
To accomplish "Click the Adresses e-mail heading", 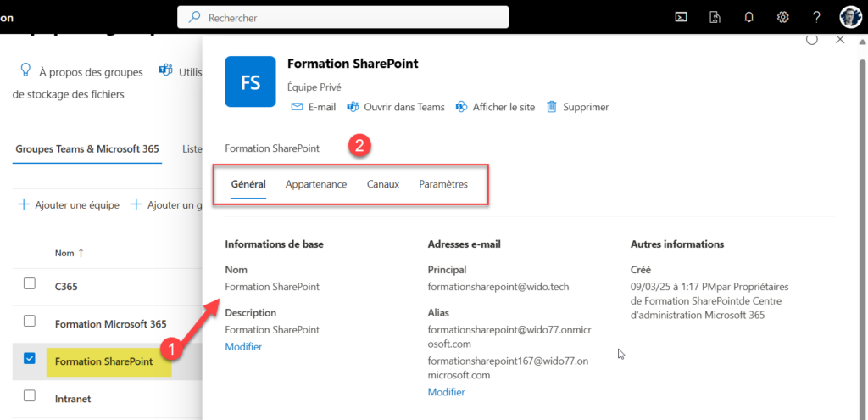I will [x=465, y=244].
